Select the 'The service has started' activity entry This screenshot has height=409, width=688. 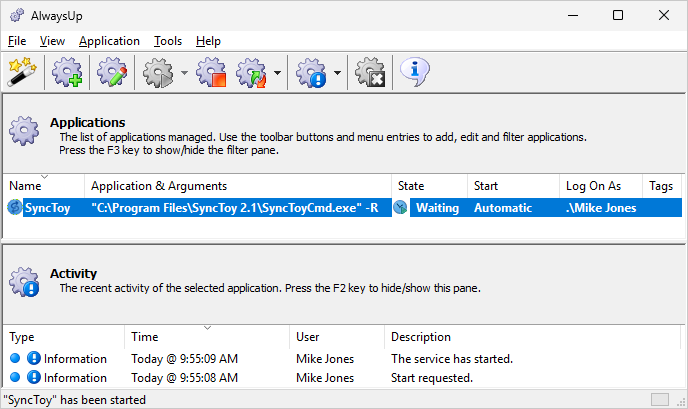point(343,359)
